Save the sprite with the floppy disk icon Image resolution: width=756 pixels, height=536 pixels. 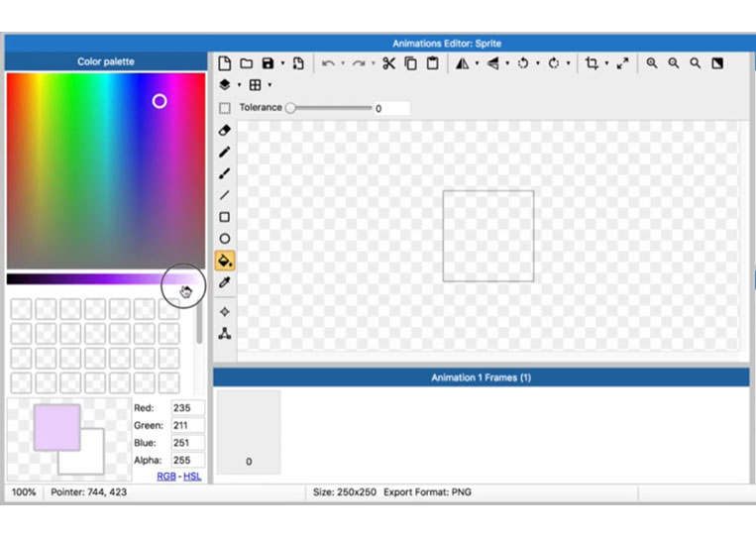point(269,63)
